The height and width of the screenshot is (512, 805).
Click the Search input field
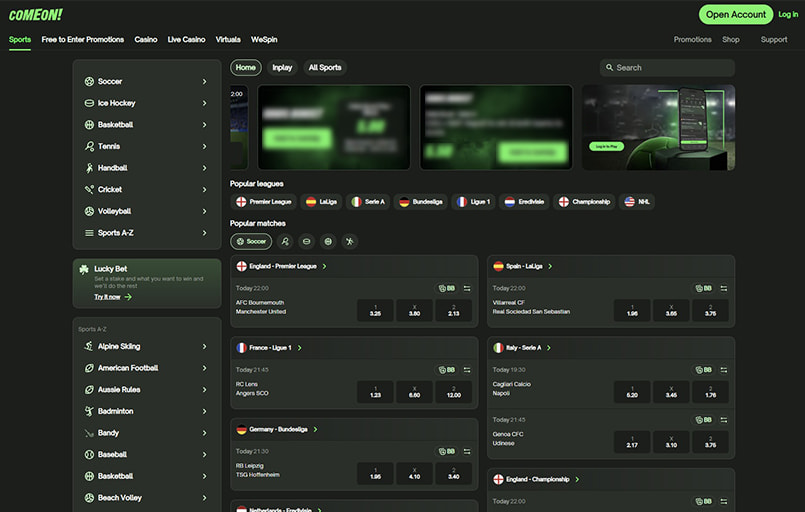[x=672, y=68]
